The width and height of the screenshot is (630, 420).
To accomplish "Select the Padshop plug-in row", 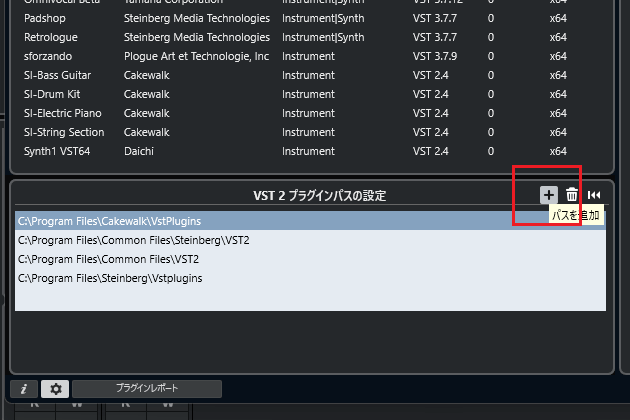I will click(x=46, y=18).
